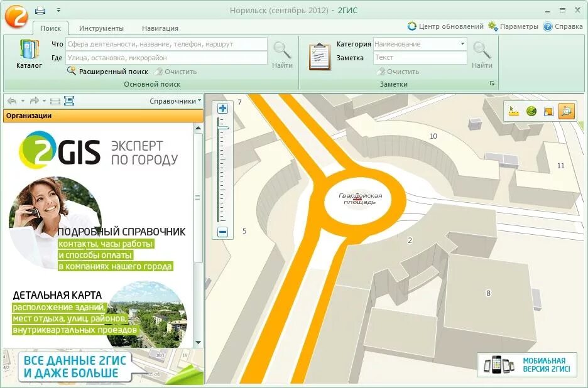Click the print icon in title bar

click(40, 11)
